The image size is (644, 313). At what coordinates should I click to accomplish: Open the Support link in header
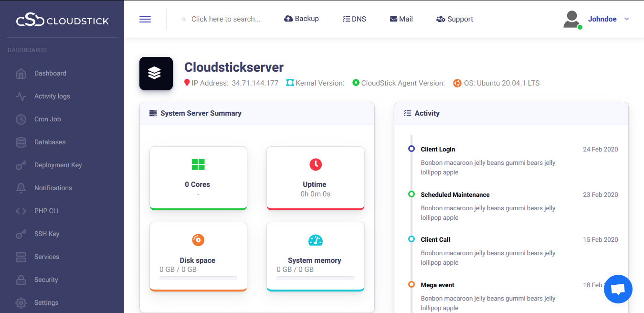(454, 19)
